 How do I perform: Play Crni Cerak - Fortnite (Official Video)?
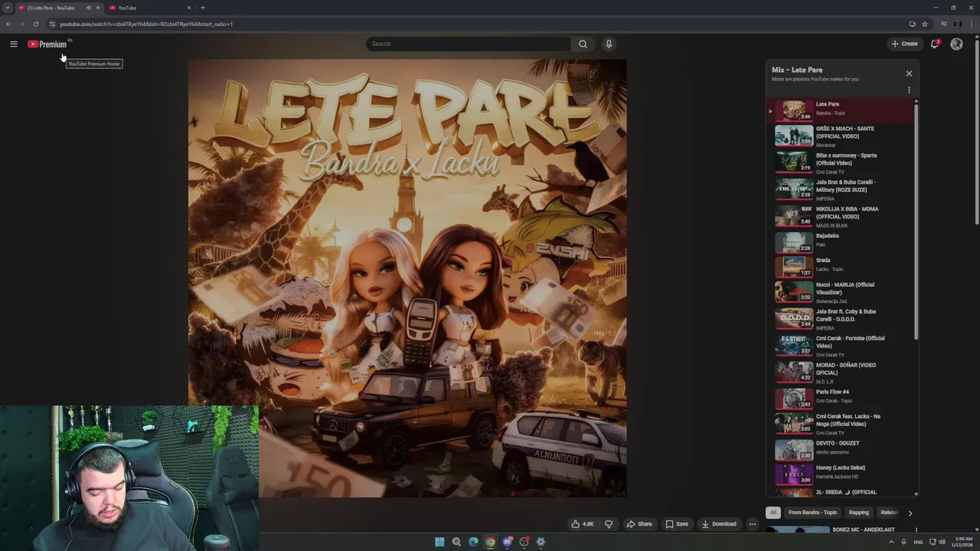841,346
